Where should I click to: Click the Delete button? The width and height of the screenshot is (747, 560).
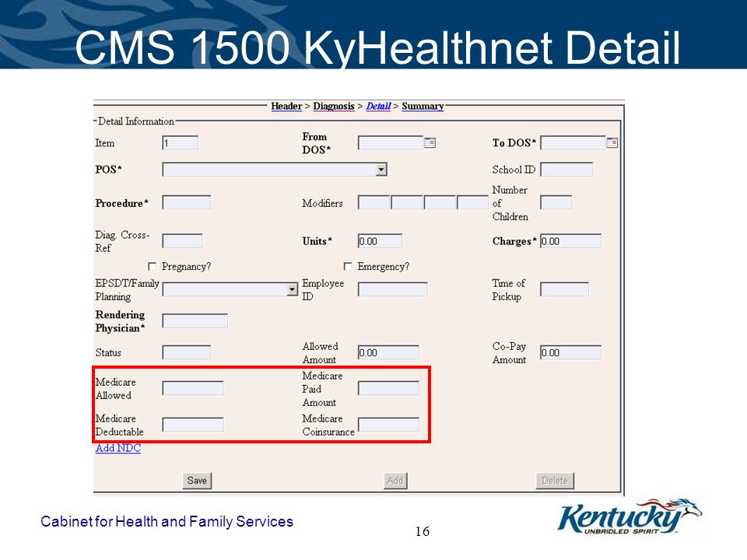click(x=555, y=481)
